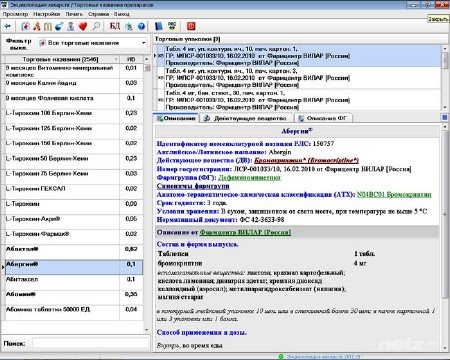Select the L-Тироксин 125 Берлин-Хеми row

pos(74,131)
